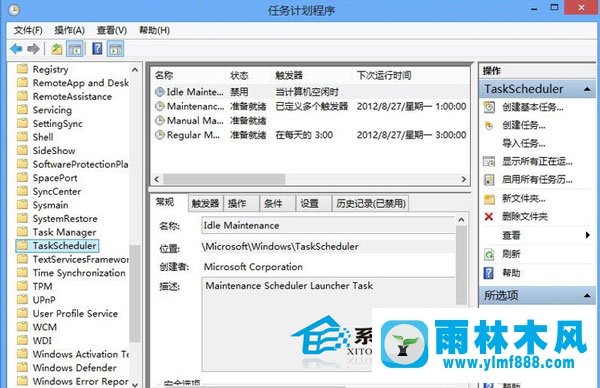Select the SoftwareProtectionPlatform tree folder
The width and height of the screenshot is (600, 388).
click(80, 164)
